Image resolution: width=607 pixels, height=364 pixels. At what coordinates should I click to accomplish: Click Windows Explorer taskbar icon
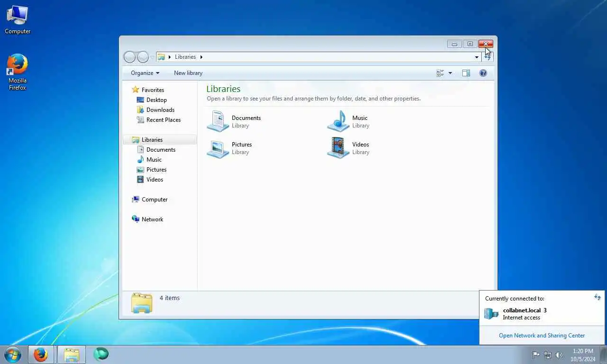click(x=72, y=355)
